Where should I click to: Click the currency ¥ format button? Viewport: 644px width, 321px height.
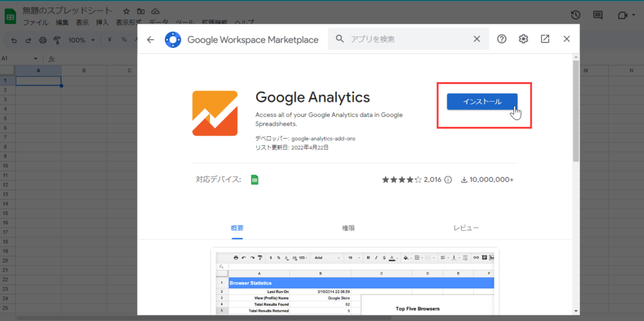tap(109, 40)
